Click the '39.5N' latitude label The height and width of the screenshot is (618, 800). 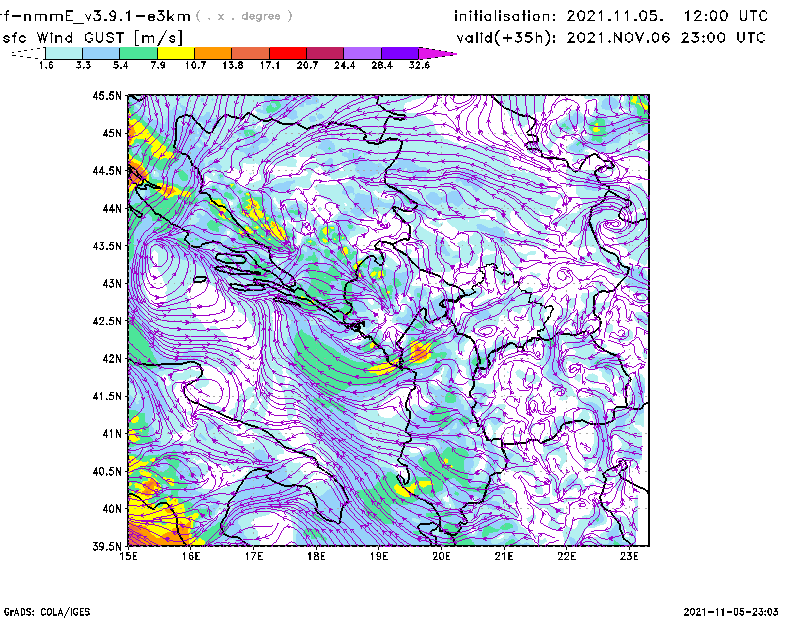107,547
